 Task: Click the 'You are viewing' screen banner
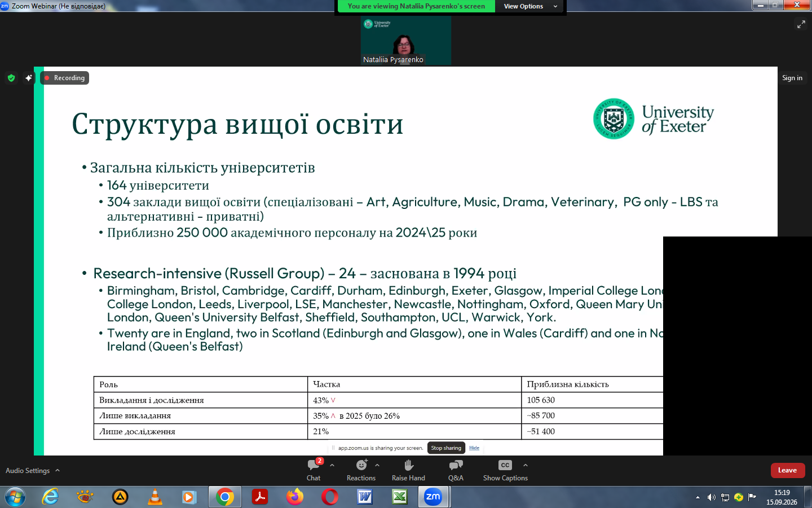(416, 6)
